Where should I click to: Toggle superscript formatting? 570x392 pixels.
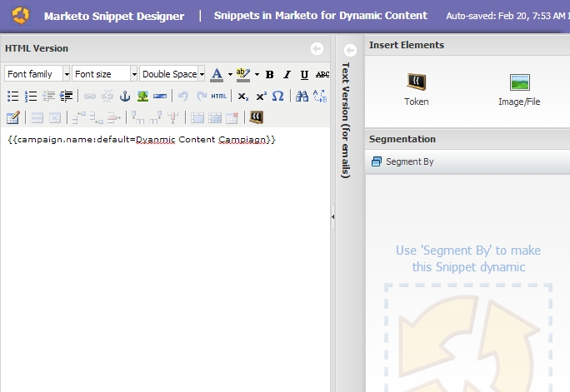point(261,97)
